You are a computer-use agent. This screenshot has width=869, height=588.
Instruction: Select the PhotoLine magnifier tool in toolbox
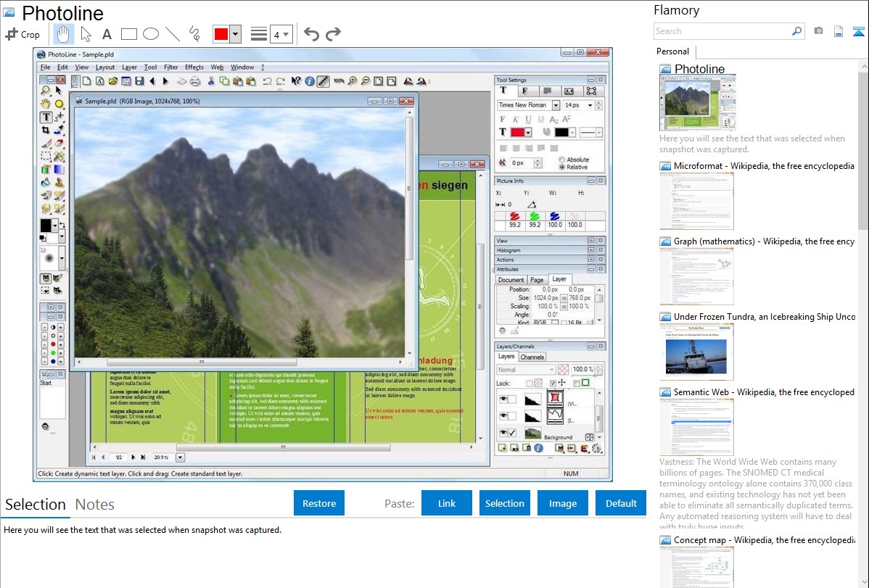(x=46, y=91)
